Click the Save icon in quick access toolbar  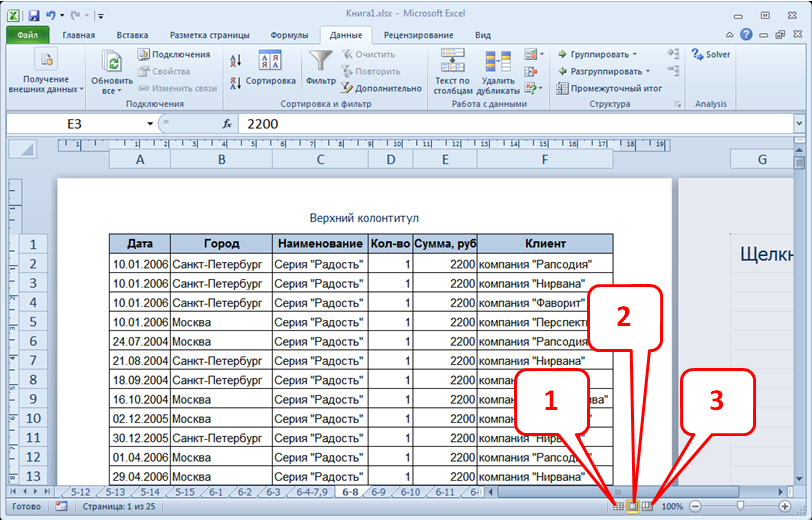point(33,16)
